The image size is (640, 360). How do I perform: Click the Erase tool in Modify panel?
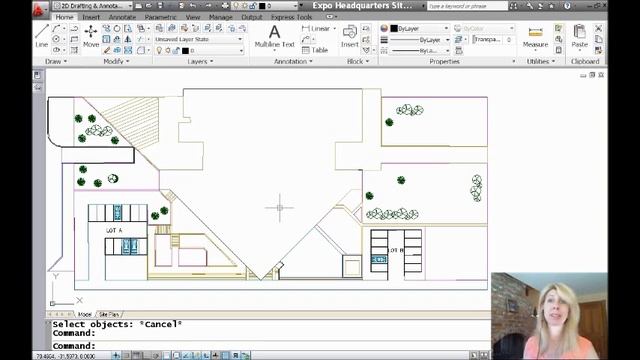click(x=107, y=50)
